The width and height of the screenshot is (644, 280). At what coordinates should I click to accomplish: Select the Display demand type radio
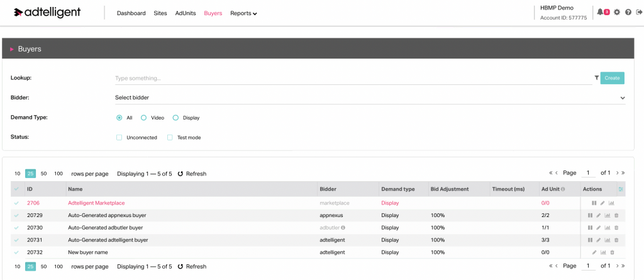(x=176, y=118)
